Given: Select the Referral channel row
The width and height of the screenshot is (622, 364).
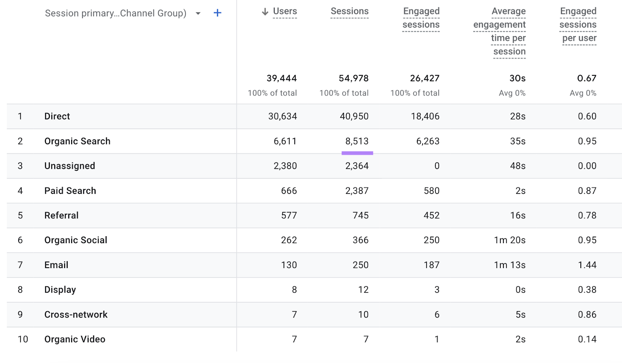Looking at the screenshot, I should point(61,216).
